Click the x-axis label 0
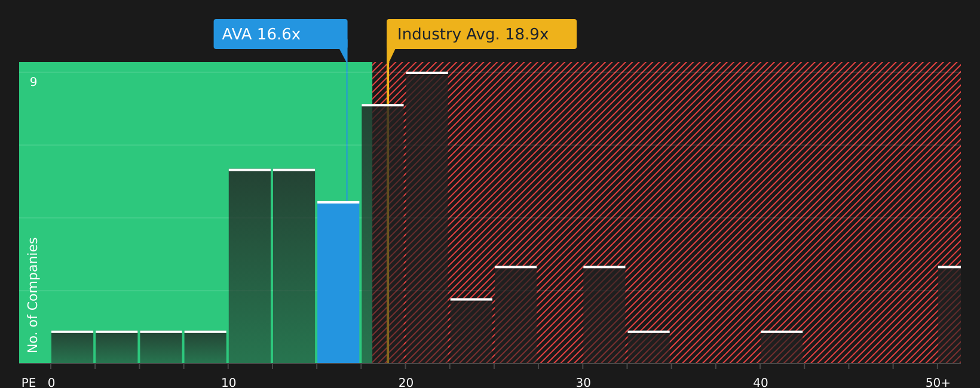The height and width of the screenshot is (388, 980). coord(51,383)
